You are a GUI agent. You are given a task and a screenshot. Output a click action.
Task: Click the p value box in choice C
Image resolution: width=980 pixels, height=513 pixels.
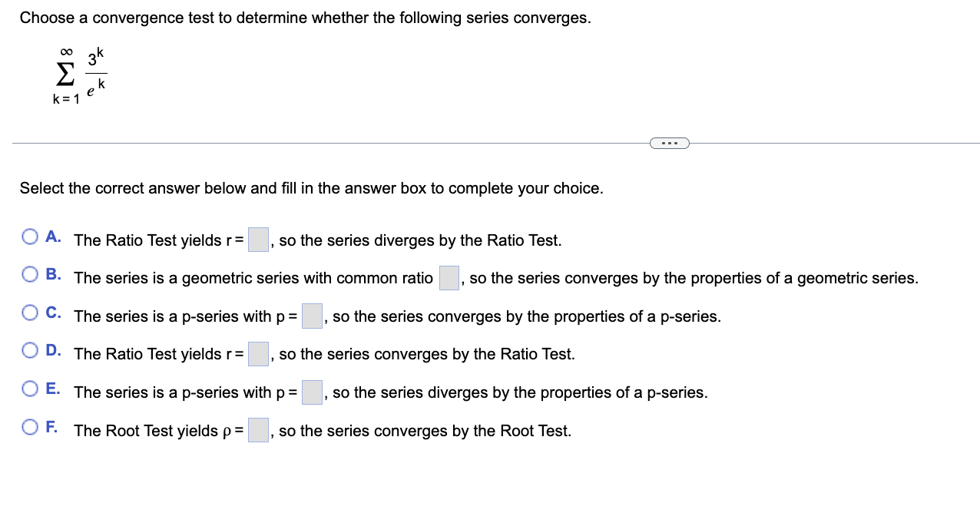(311, 316)
